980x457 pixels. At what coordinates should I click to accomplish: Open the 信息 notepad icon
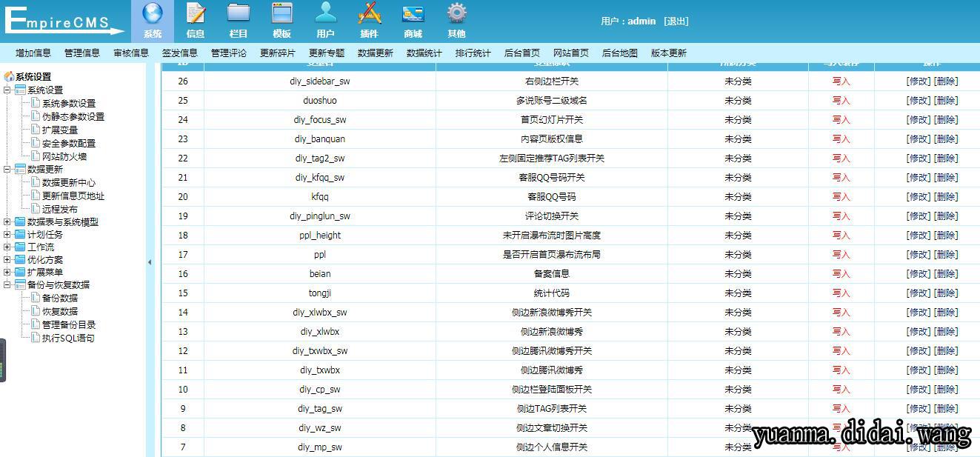(196, 14)
